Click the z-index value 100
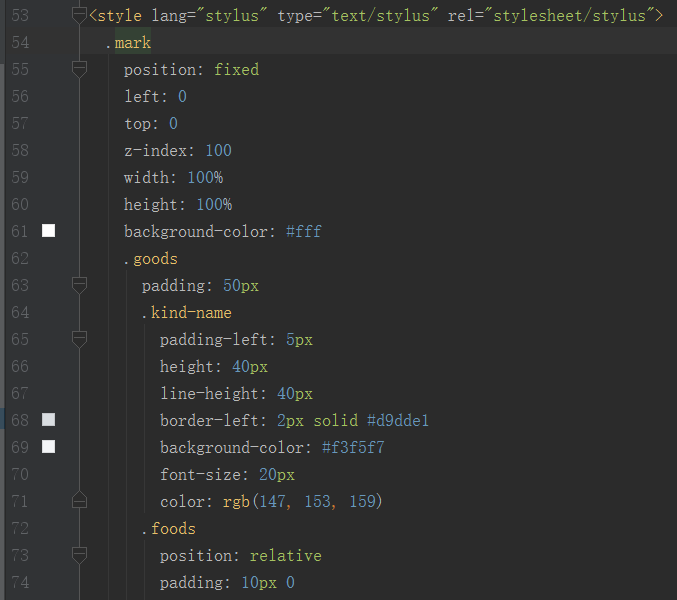Image resolution: width=677 pixels, height=600 pixels. pyautogui.click(x=218, y=151)
